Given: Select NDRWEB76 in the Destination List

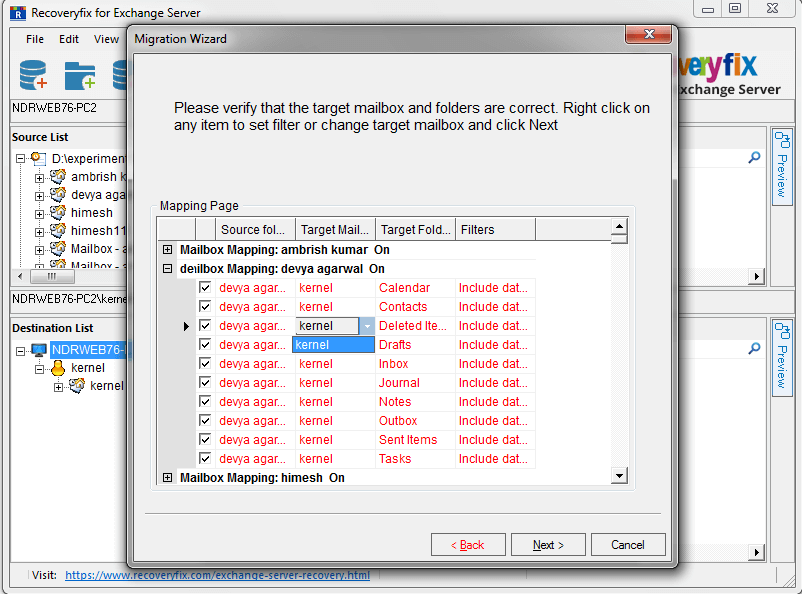Looking at the screenshot, I should [x=88, y=350].
